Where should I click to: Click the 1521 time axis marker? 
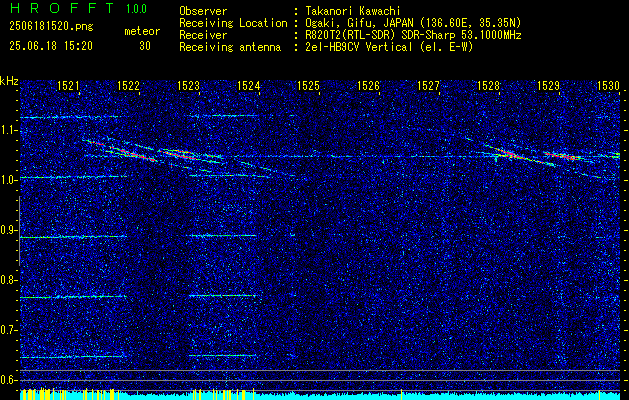coord(69,85)
